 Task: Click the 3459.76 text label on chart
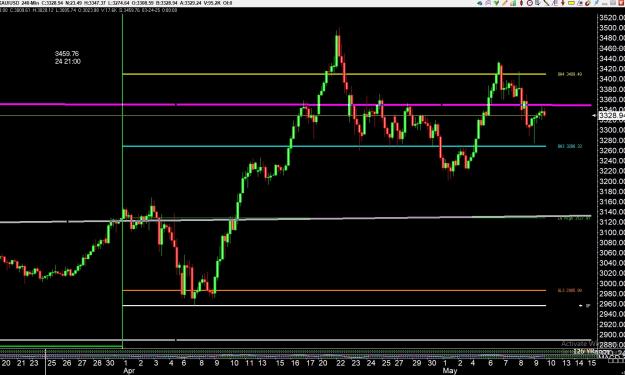pyautogui.click(x=67, y=53)
